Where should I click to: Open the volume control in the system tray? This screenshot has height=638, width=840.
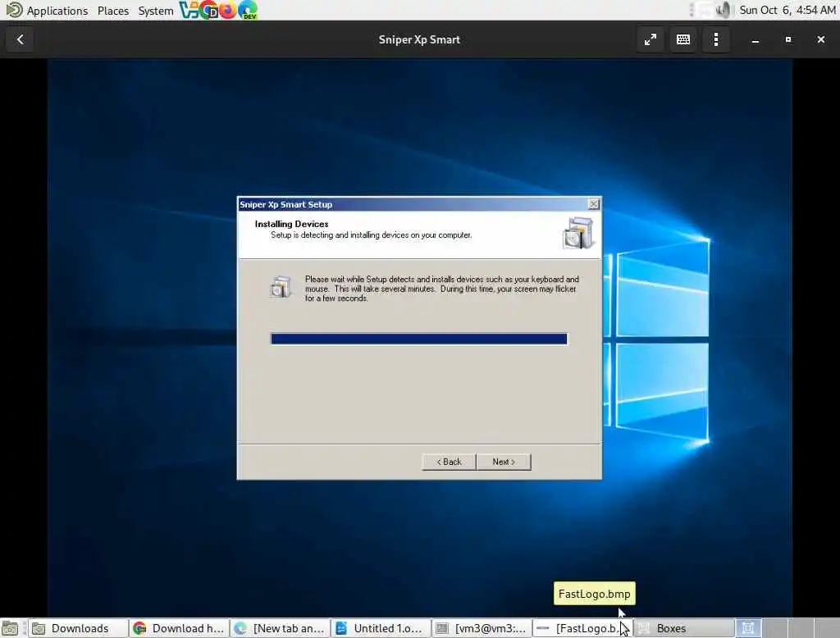pos(724,10)
